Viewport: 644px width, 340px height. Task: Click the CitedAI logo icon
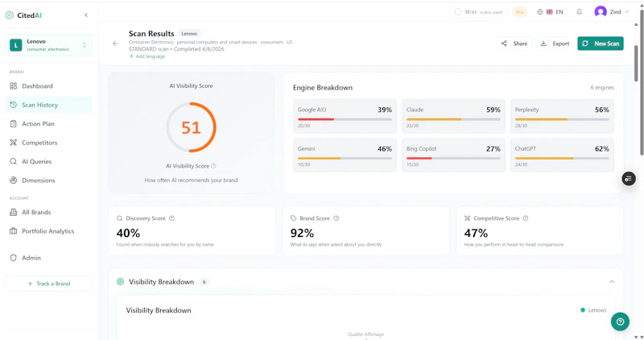pyautogui.click(x=10, y=15)
